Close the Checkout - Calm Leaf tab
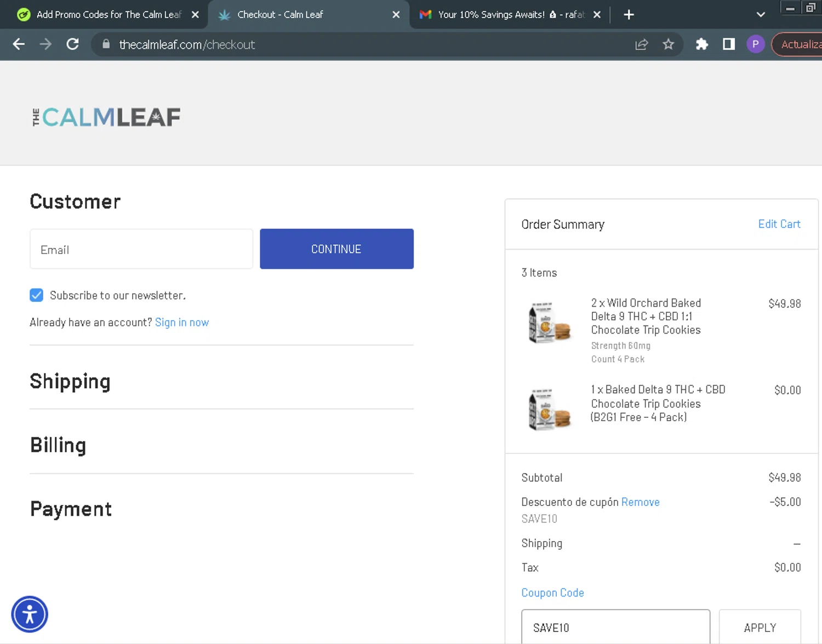822x644 pixels. coord(396,15)
